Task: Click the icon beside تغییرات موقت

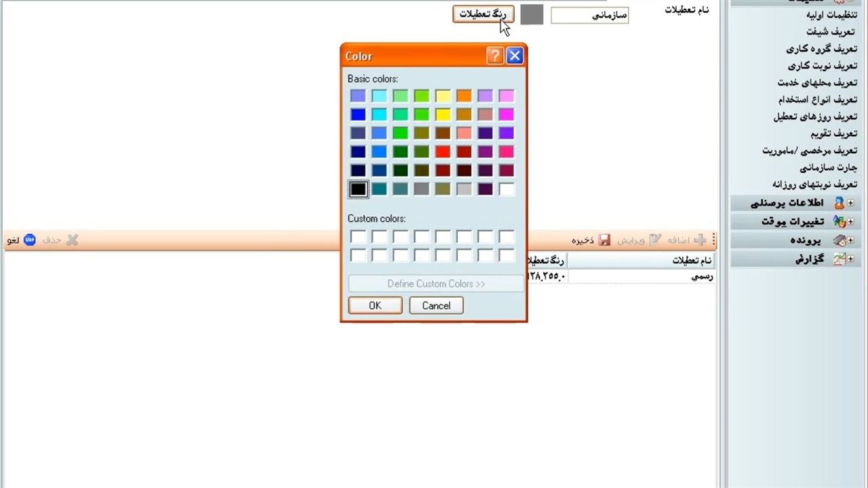Action: [x=839, y=222]
